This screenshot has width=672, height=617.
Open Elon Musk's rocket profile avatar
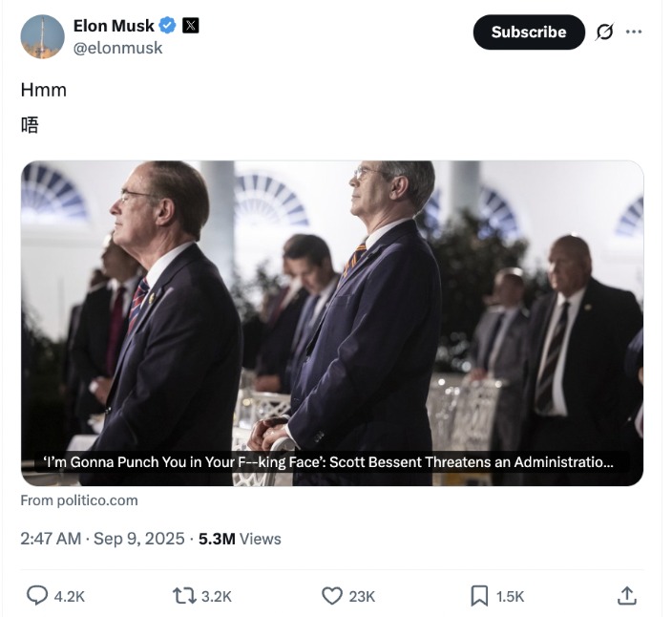[42, 37]
